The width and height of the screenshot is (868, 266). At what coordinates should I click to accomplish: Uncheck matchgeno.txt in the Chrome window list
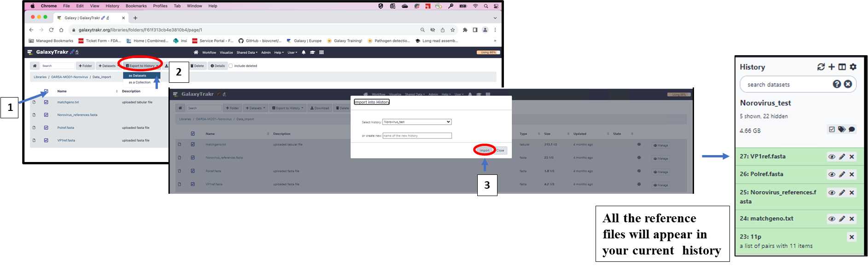[x=46, y=102]
